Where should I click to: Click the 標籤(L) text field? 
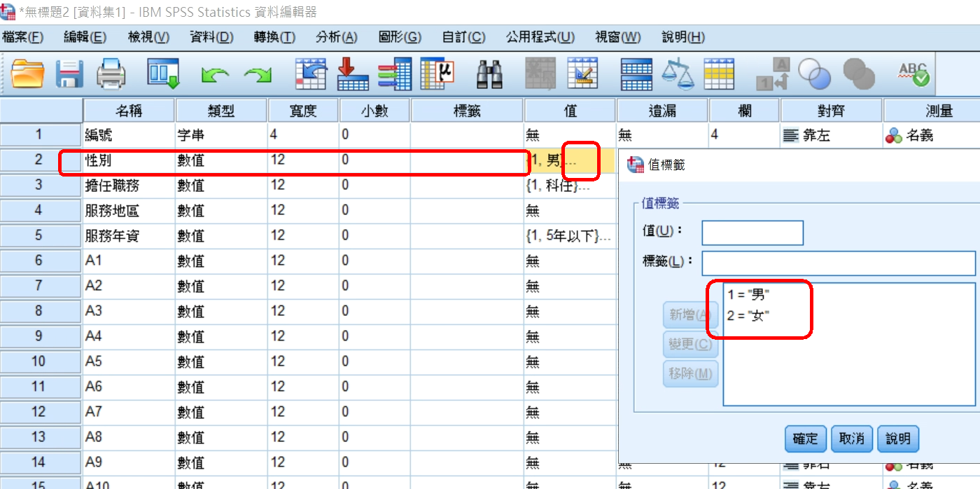[838, 263]
